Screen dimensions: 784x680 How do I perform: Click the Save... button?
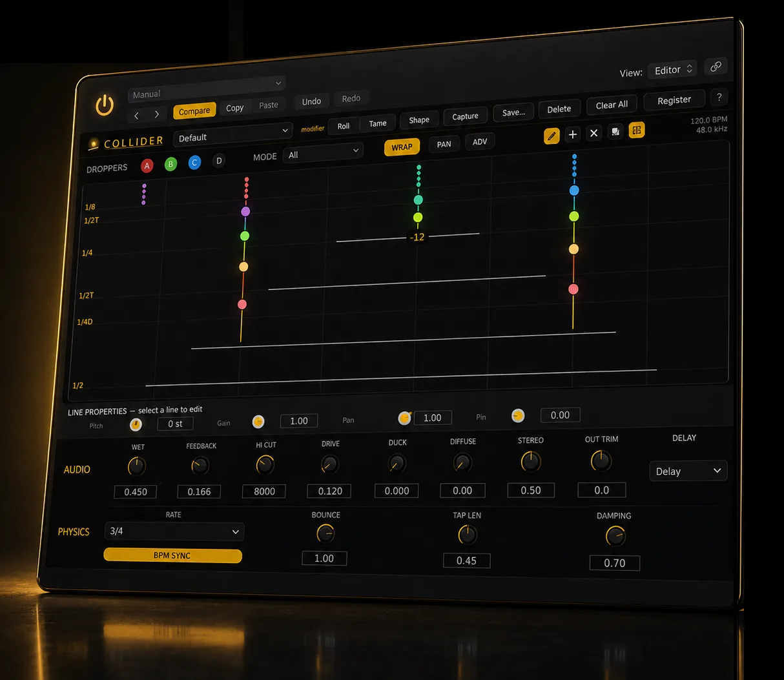tap(514, 112)
